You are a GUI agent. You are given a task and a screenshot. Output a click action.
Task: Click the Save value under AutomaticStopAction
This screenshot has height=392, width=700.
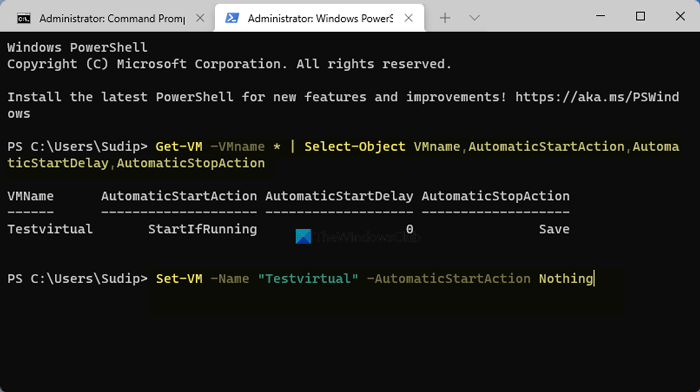554,229
